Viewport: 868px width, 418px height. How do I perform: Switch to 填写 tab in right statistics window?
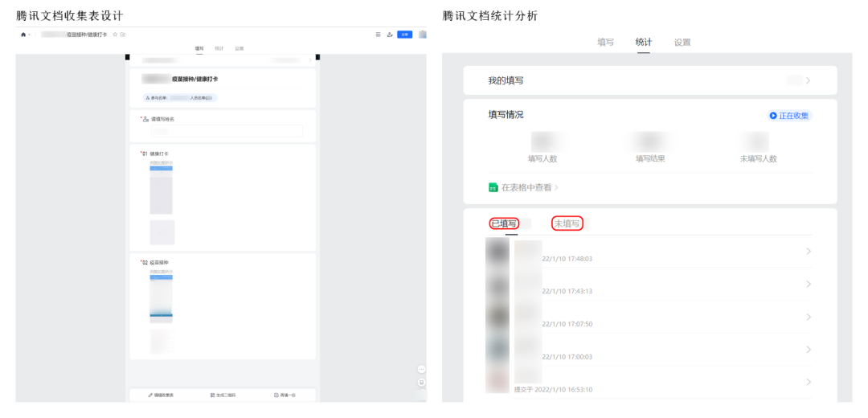(606, 42)
